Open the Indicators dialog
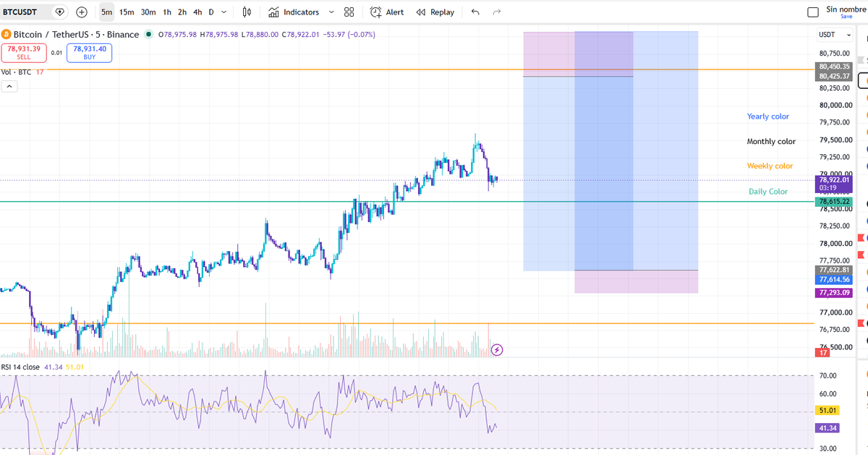 click(x=294, y=12)
